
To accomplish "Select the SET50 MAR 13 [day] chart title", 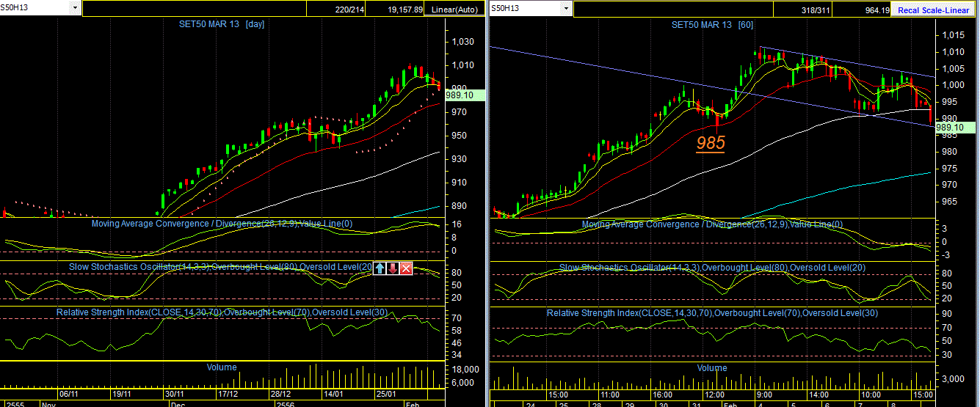I will [x=222, y=24].
